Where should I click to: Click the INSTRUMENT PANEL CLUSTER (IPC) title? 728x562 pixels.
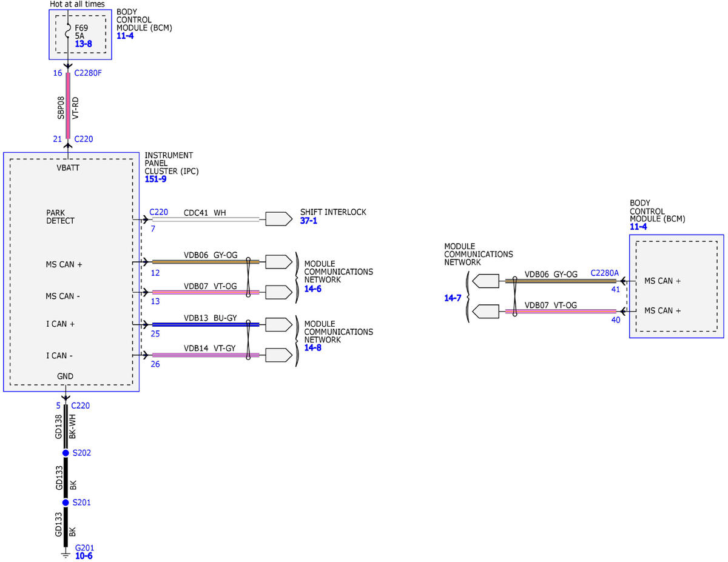[x=172, y=164]
